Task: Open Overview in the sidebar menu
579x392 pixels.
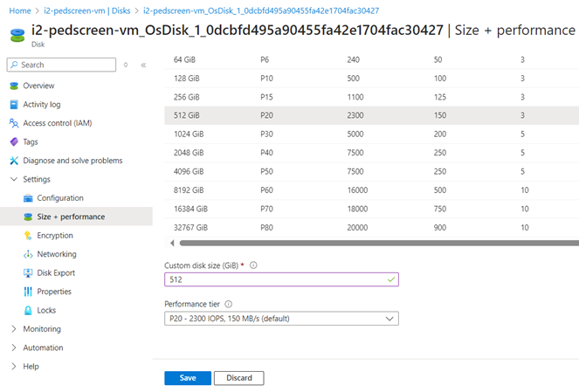Action: (38, 86)
